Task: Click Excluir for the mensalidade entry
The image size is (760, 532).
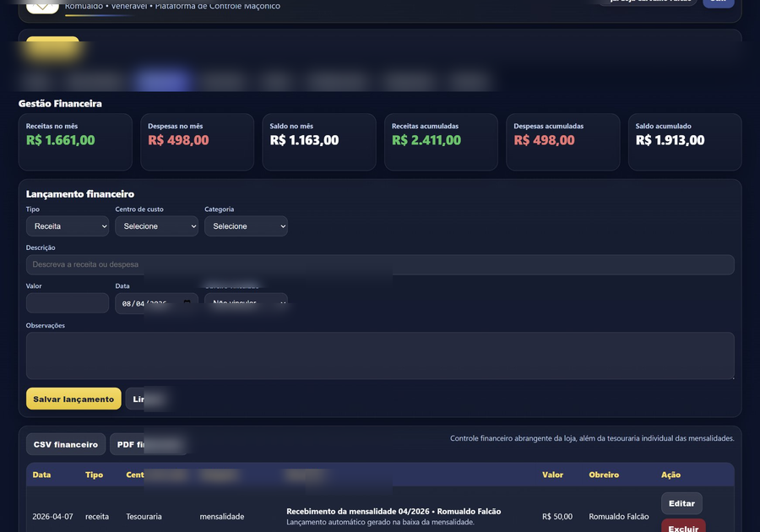Action: (x=683, y=527)
